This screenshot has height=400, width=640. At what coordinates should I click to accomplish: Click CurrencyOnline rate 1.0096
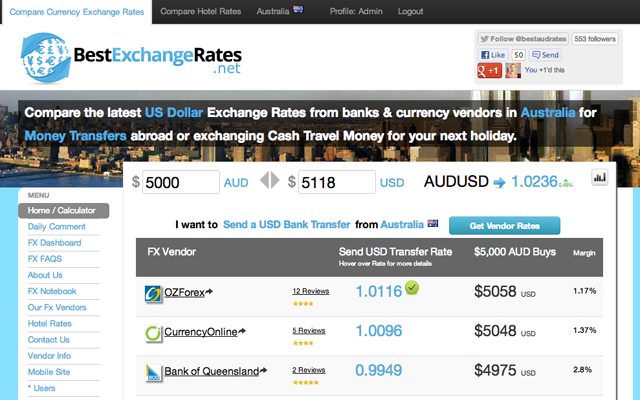point(379,331)
